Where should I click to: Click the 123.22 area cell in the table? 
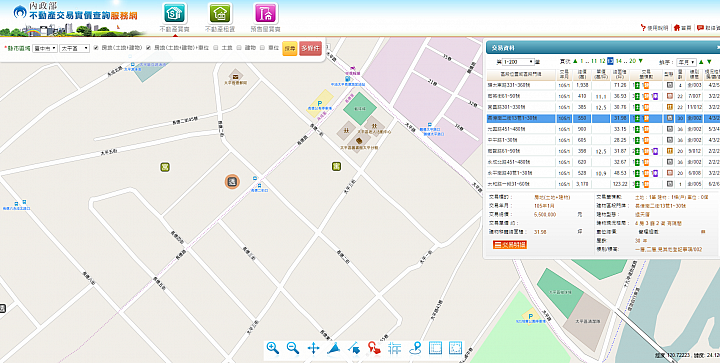pos(620,184)
